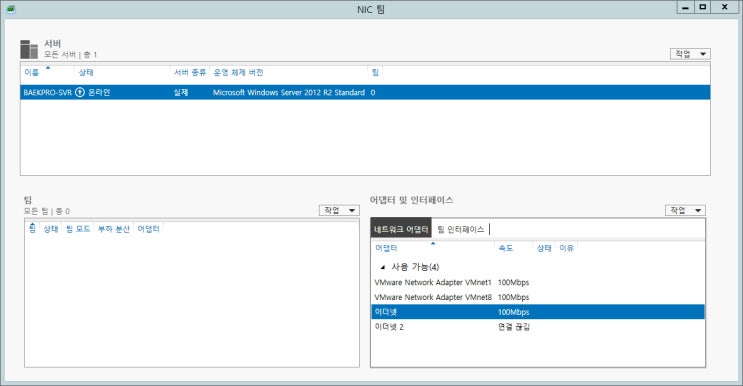Sort servers by 운영 체제 버전 column
Screen dimensions: 743x386
pyautogui.click(x=238, y=72)
